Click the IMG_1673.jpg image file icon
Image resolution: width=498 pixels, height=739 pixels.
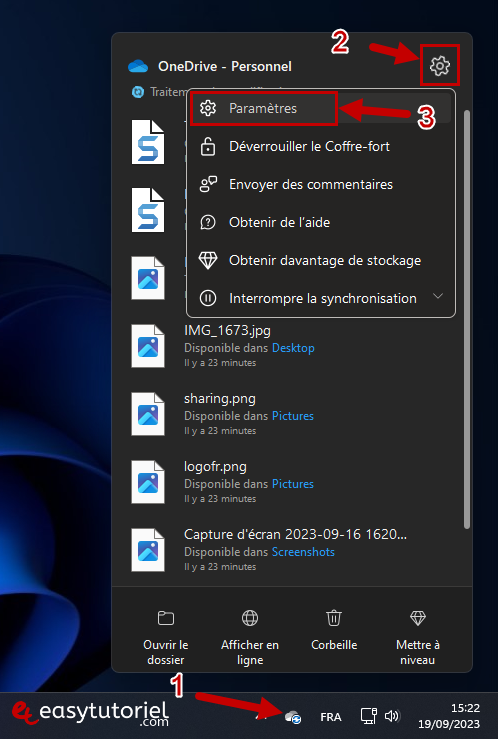pos(148,346)
